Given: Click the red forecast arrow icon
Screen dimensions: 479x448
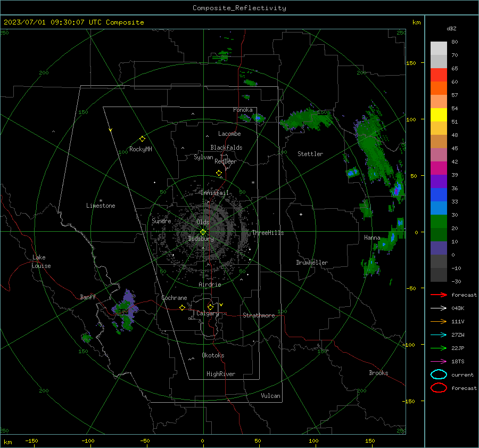Looking at the screenshot, I should [439, 295].
